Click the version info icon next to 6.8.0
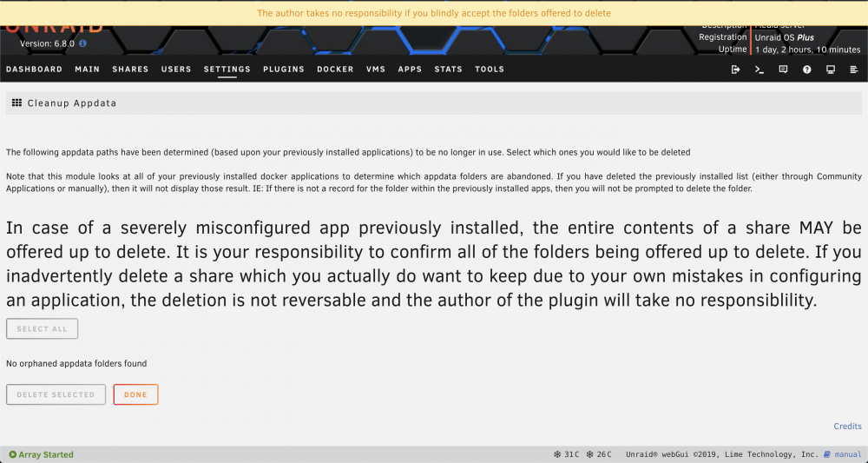Image resolution: width=868 pixels, height=463 pixels. (82, 43)
